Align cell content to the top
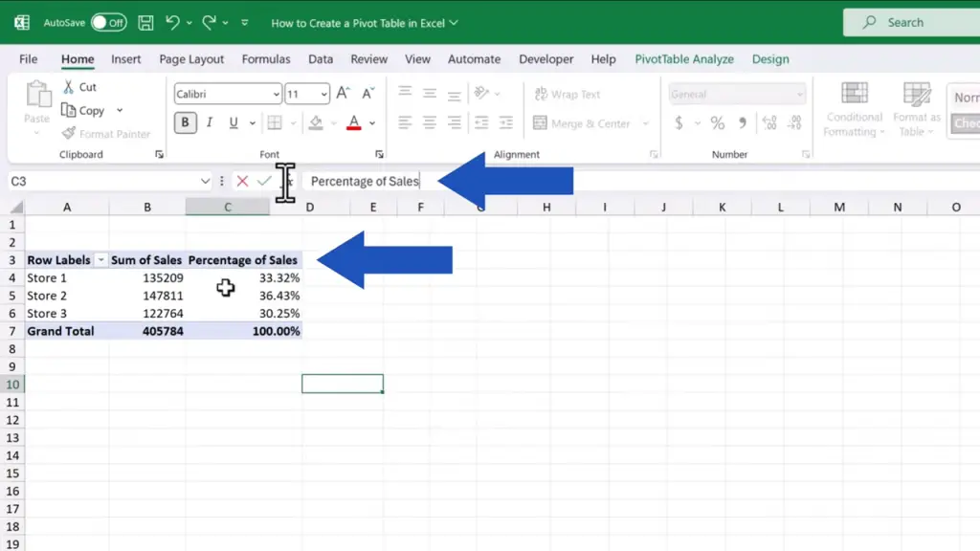 (x=405, y=93)
